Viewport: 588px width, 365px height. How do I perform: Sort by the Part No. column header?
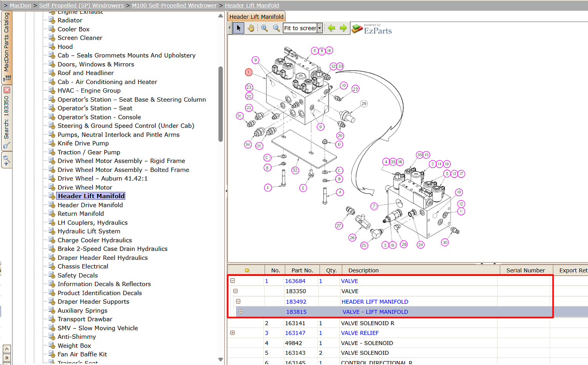[x=302, y=270]
